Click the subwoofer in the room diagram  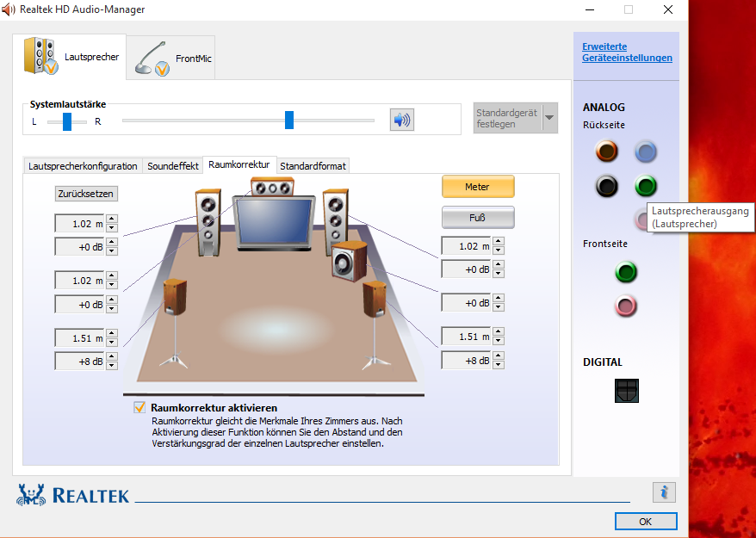click(x=349, y=261)
